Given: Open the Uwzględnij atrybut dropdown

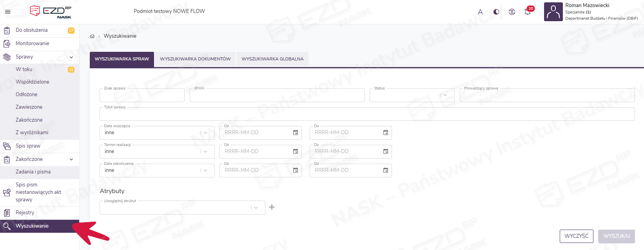Looking at the screenshot, I should click(x=256, y=208).
